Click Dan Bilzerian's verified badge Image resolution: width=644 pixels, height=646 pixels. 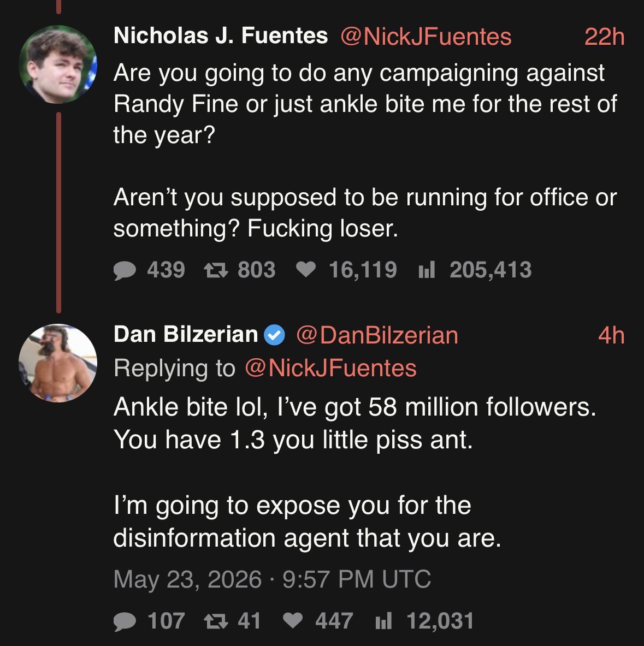274,335
